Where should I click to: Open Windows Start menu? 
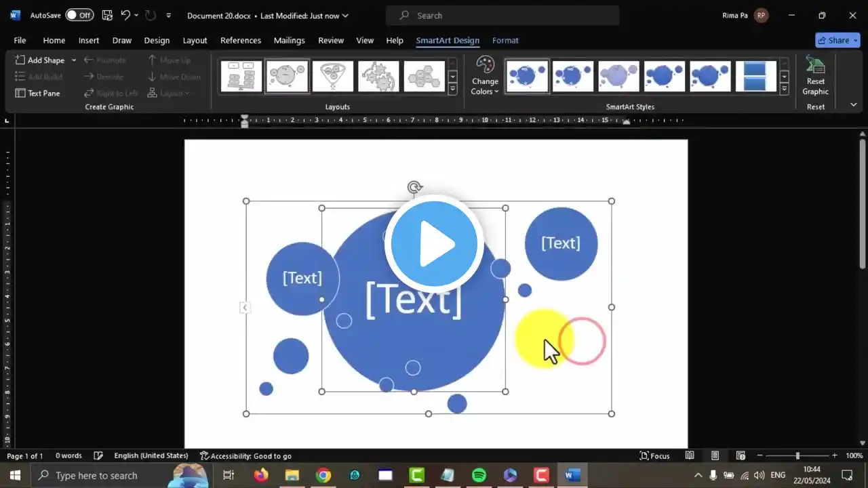point(15,475)
